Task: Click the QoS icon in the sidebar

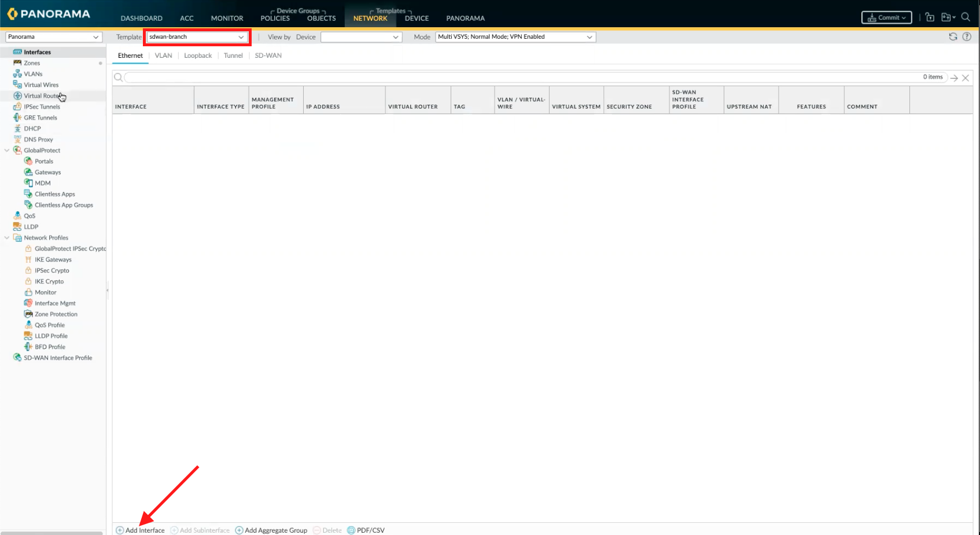Action: tap(17, 216)
